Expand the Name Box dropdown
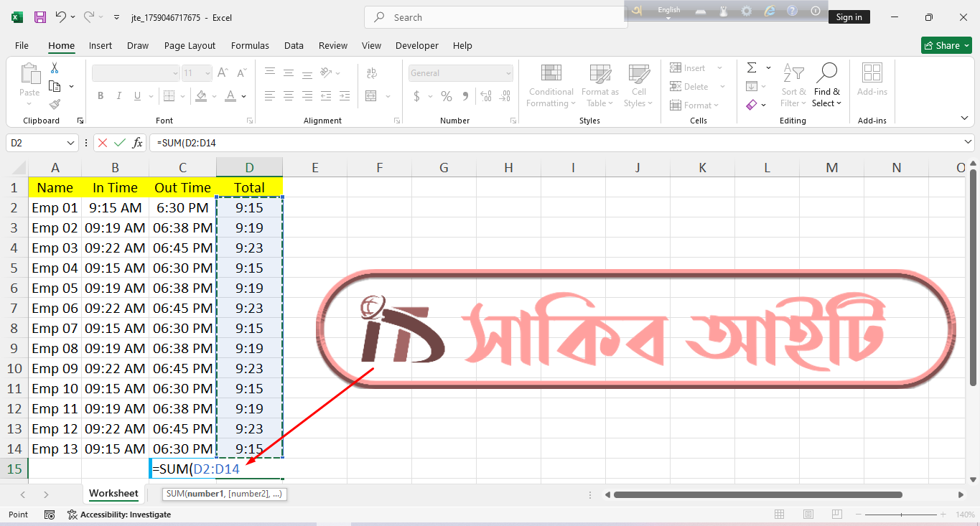Image resolution: width=980 pixels, height=526 pixels. [70, 143]
